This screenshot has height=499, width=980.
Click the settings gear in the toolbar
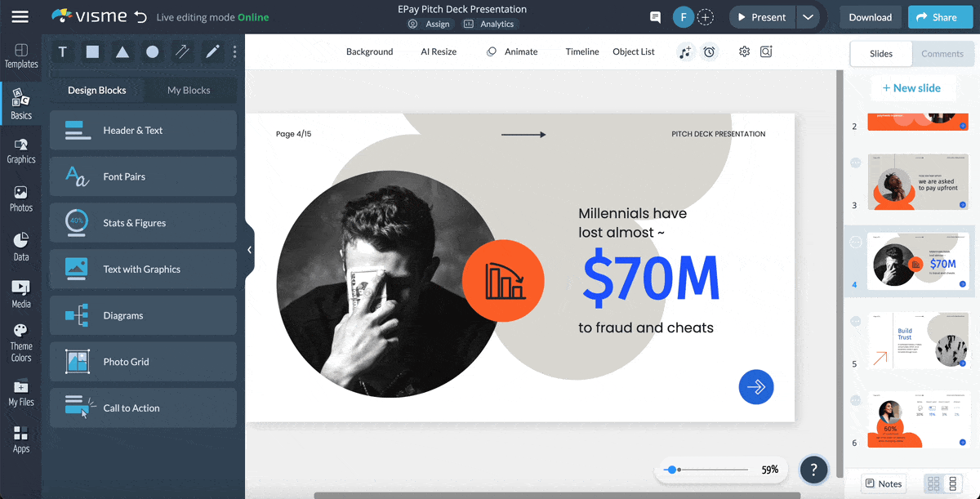pos(744,51)
